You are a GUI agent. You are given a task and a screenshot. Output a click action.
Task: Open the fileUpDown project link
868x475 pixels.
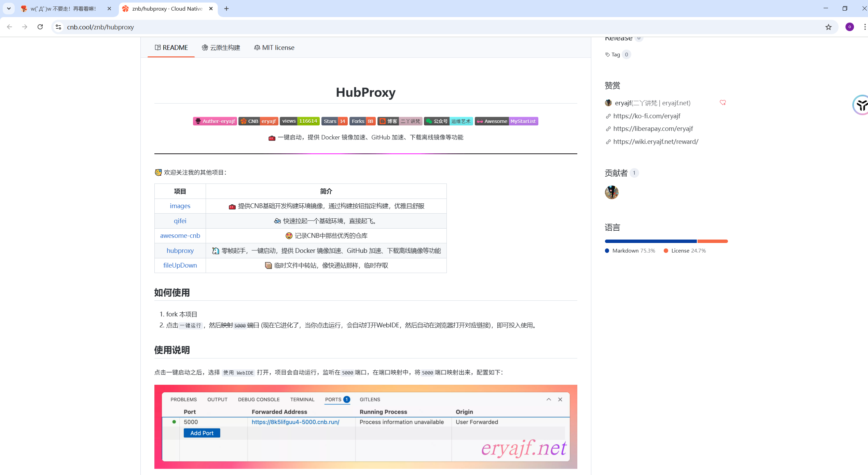[x=180, y=266]
